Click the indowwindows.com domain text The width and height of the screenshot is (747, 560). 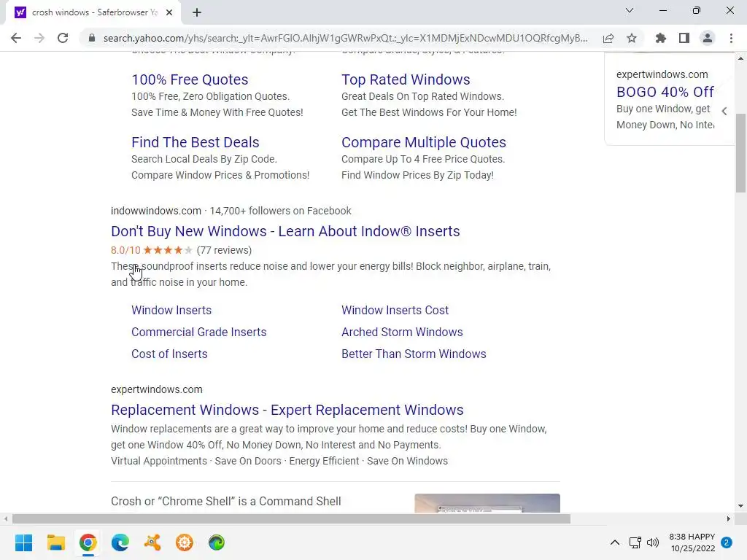(x=156, y=211)
